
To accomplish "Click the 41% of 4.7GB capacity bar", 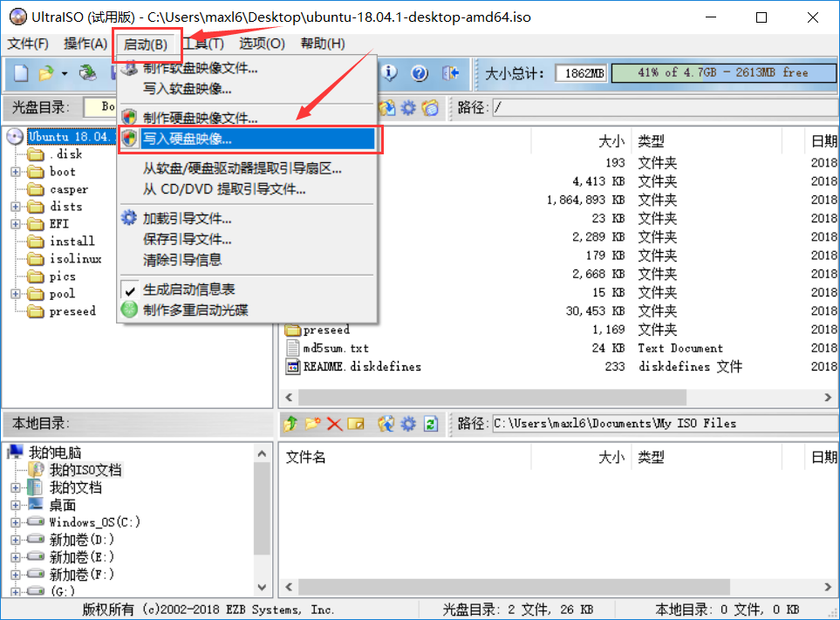I will 723,73.
